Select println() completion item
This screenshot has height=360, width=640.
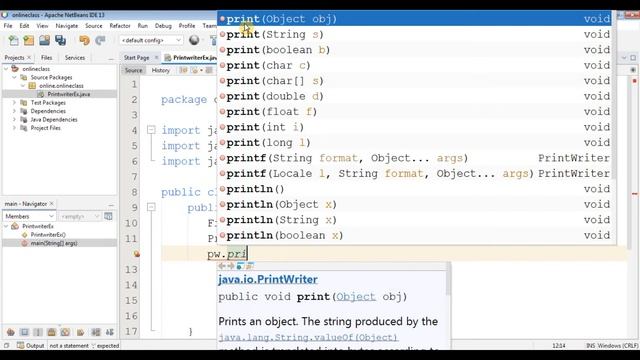[x=414, y=189]
